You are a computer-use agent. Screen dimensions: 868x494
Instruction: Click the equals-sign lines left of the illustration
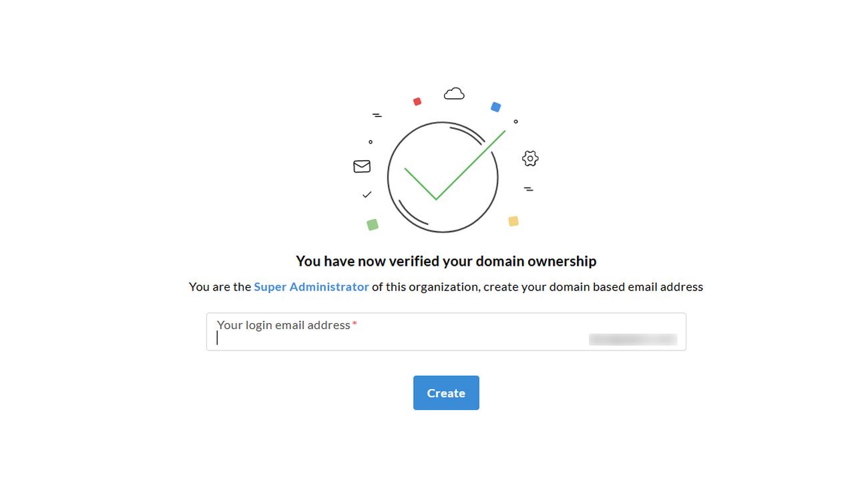pyautogui.click(x=377, y=115)
